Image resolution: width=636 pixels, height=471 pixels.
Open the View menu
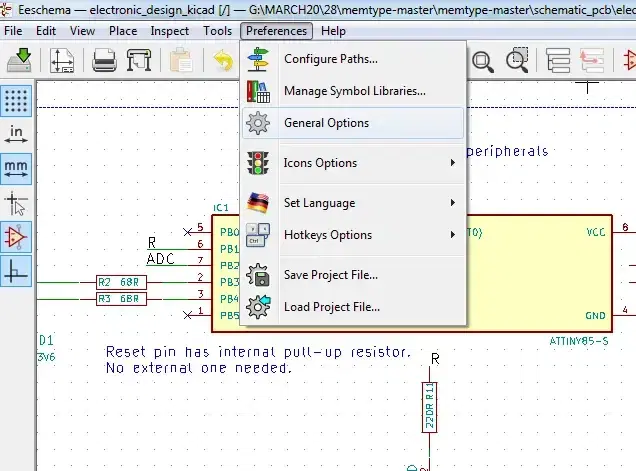tap(82, 31)
